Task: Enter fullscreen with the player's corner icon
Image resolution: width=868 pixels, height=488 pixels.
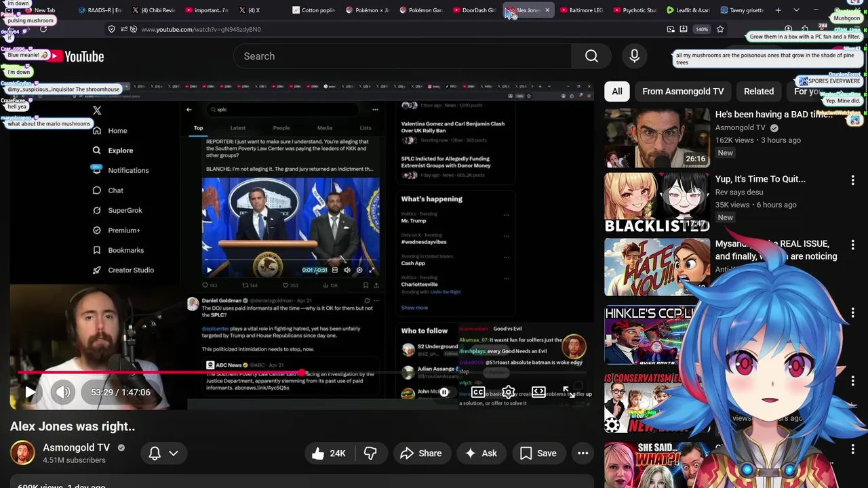Action: (568, 392)
